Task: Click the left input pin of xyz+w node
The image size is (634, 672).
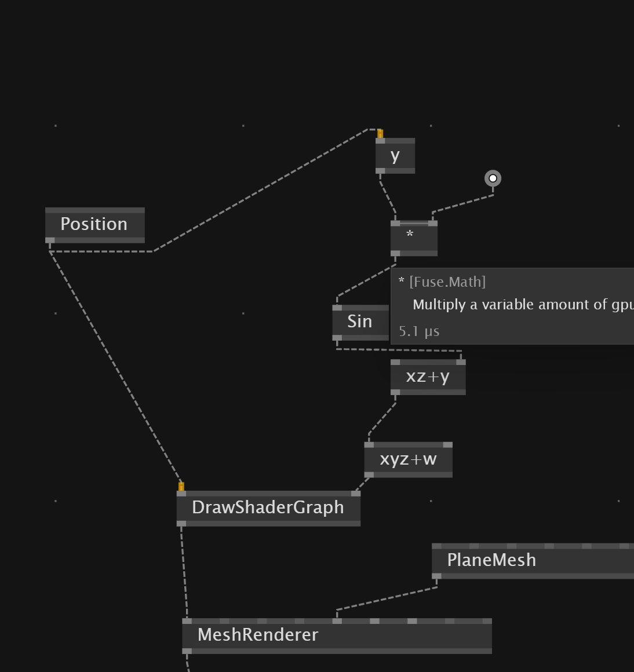Action: [x=369, y=445]
